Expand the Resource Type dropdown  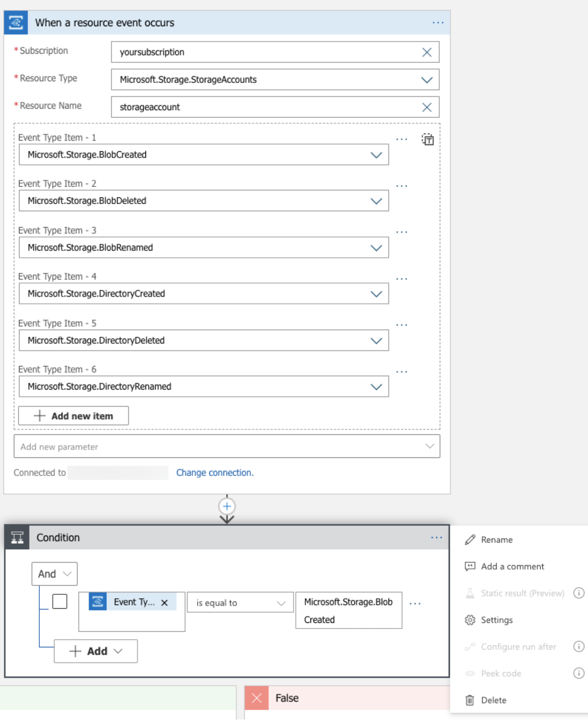(x=426, y=80)
